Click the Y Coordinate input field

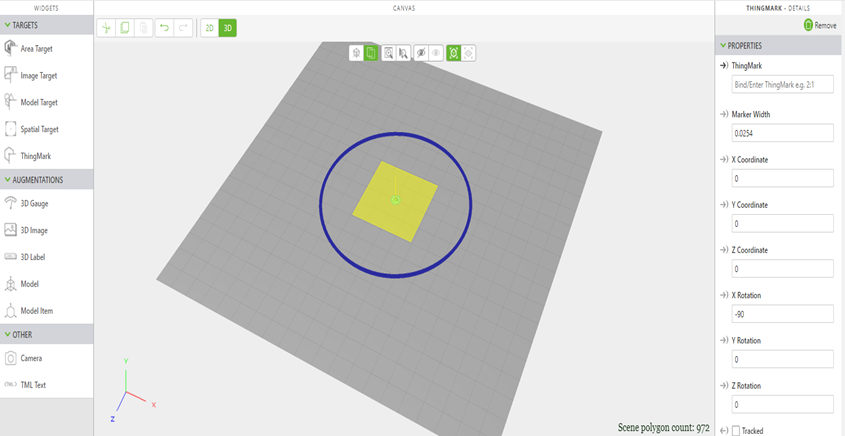pos(782,223)
